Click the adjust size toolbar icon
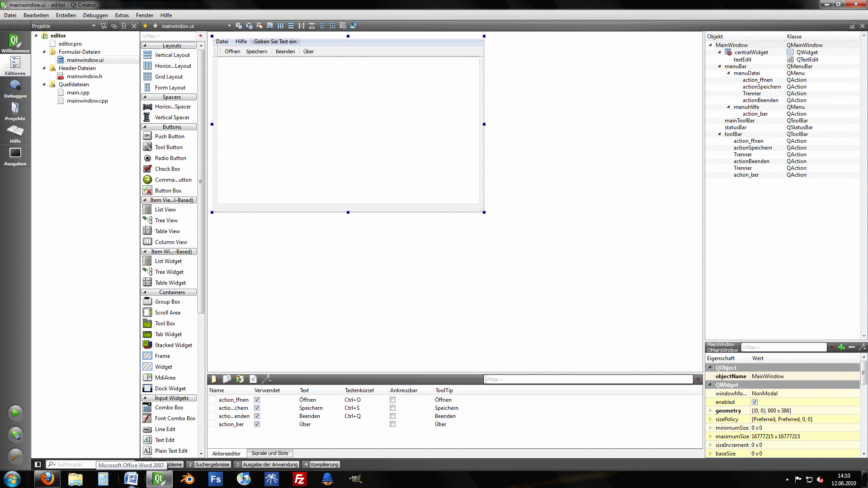Image resolution: width=868 pixels, height=488 pixels. click(x=354, y=26)
